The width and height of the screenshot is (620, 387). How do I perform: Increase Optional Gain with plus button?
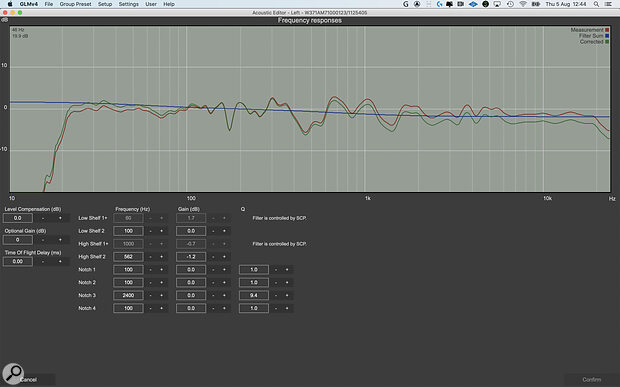tap(60, 240)
